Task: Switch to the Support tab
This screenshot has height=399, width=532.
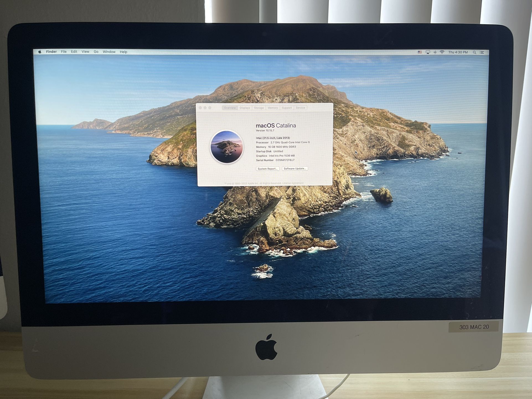Action: [x=287, y=108]
